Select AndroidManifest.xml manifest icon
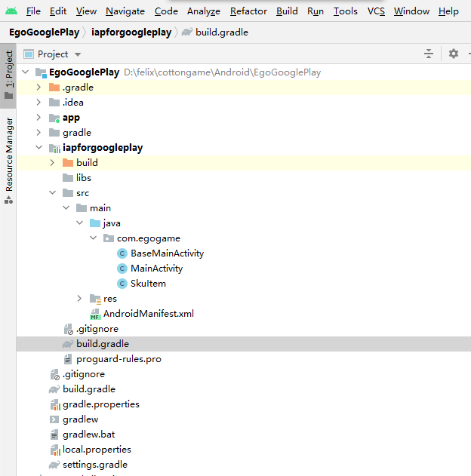 pos(95,315)
